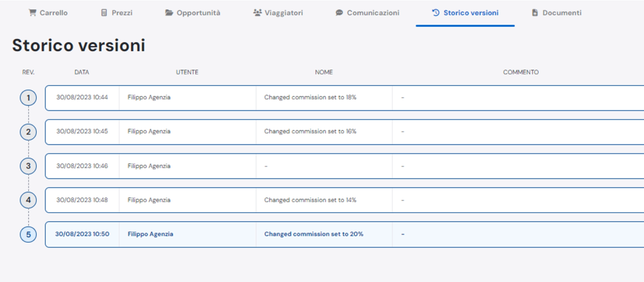Click the history clock icon beside Storico versioni
644x282 pixels.
coord(436,13)
